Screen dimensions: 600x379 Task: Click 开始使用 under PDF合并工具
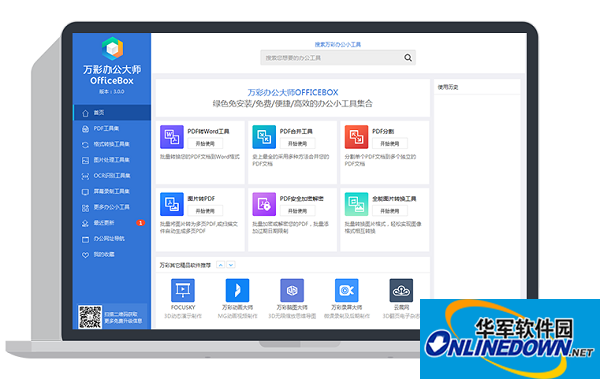pos(297,144)
